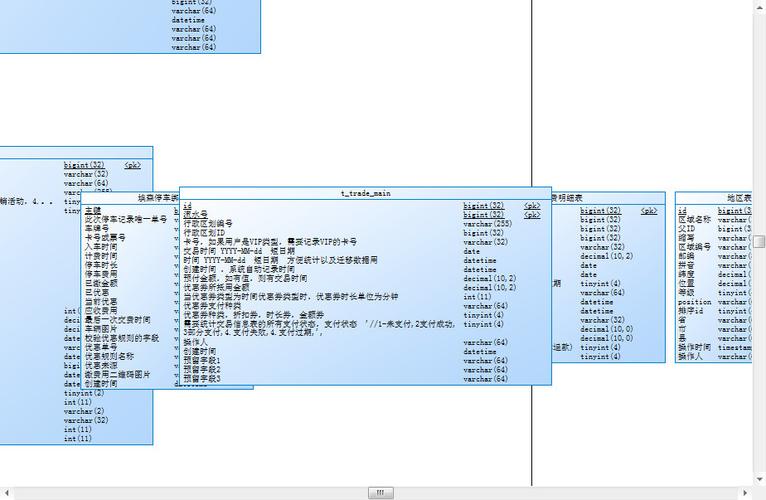Click the '入车时间' column
The image size is (766, 500).
(101, 247)
